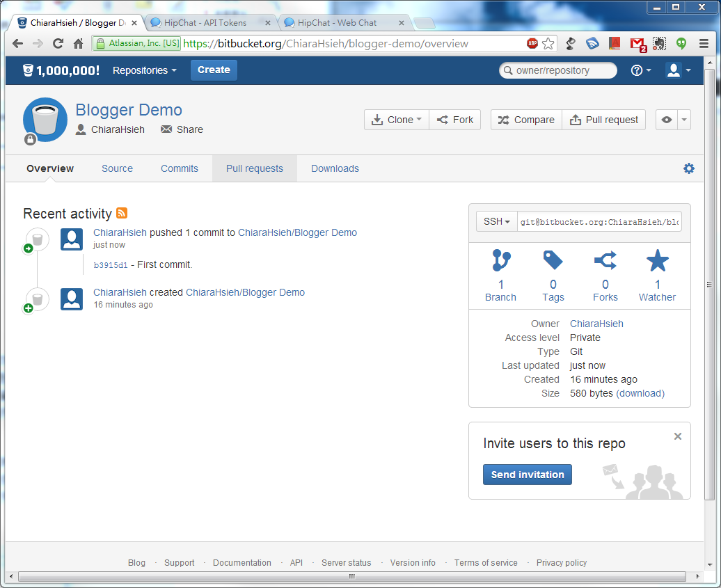Switch to the Commits tab

point(180,168)
